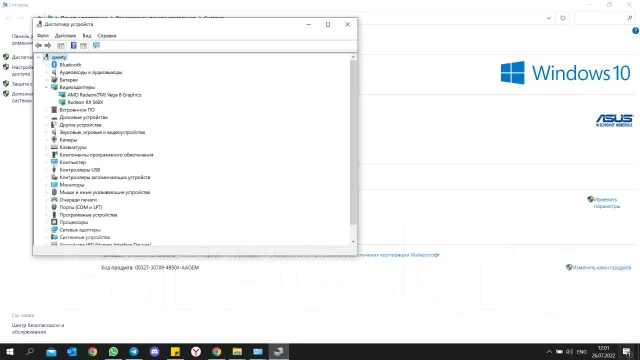Expand the Дисковые устройства category
640x360 pixels.
[46, 118]
